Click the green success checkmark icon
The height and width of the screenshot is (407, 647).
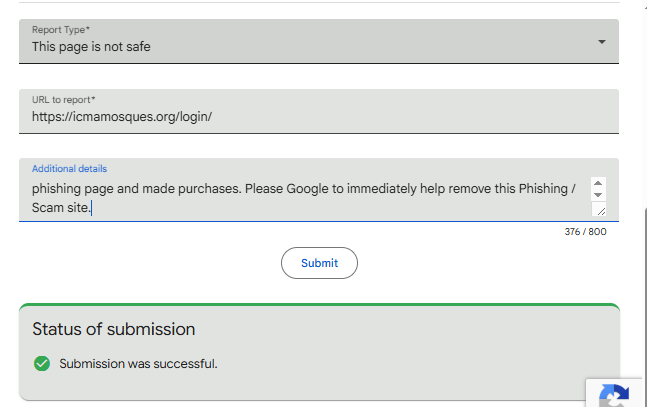click(42, 363)
